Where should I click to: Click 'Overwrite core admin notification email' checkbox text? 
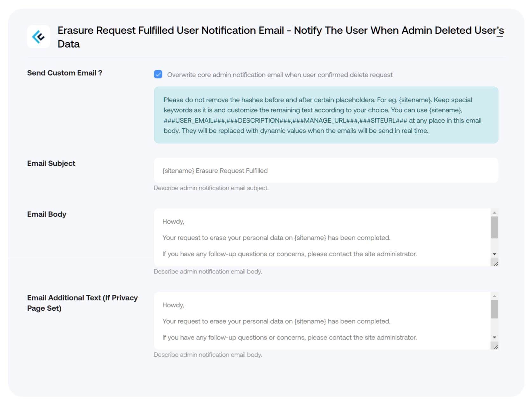click(x=280, y=75)
